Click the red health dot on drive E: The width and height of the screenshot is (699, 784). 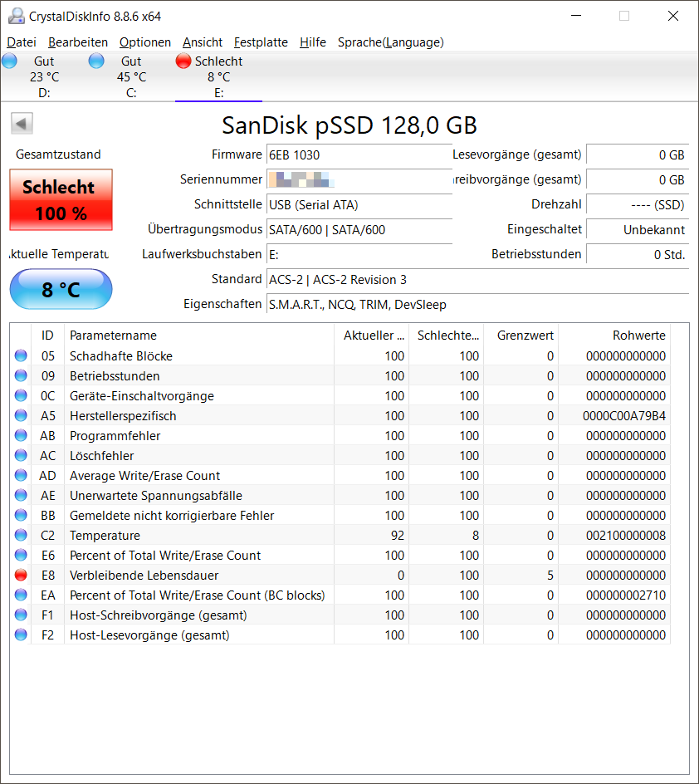(183, 60)
